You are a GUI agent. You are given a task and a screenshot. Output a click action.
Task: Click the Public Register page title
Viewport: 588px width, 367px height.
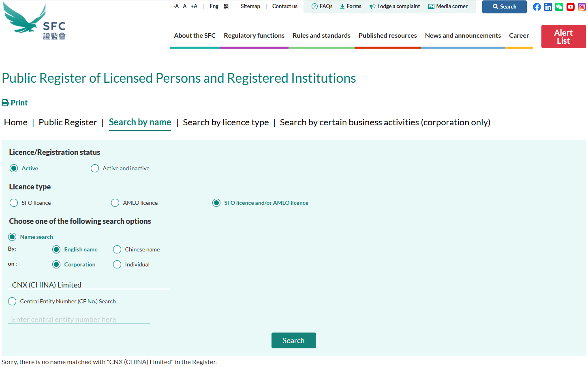179,78
